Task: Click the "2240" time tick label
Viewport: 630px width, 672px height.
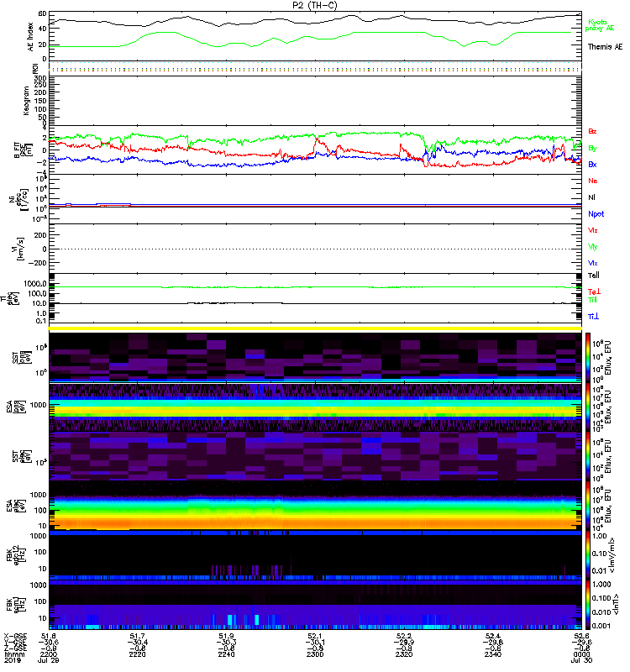Action: [x=226, y=654]
